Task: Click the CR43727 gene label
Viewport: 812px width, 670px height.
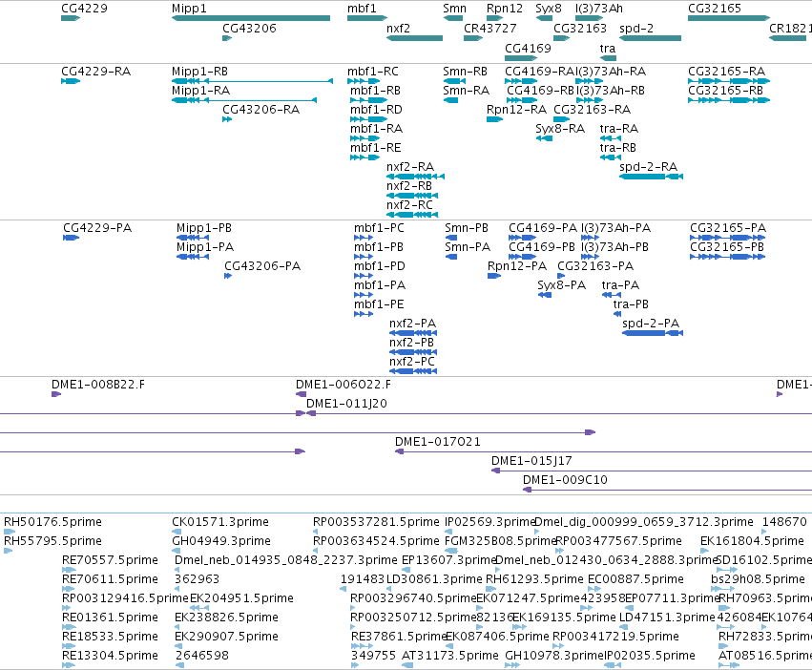Action: (489, 28)
